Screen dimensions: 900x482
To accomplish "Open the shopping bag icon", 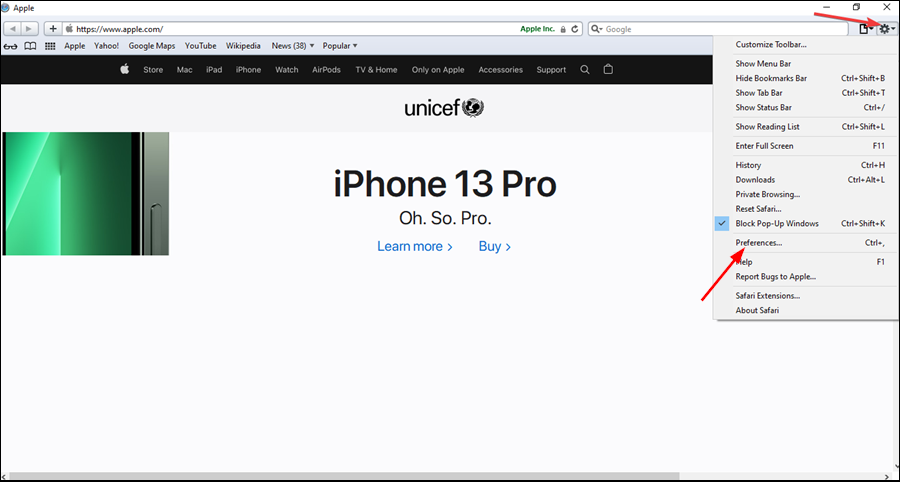I will pyautogui.click(x=608, y=69).
